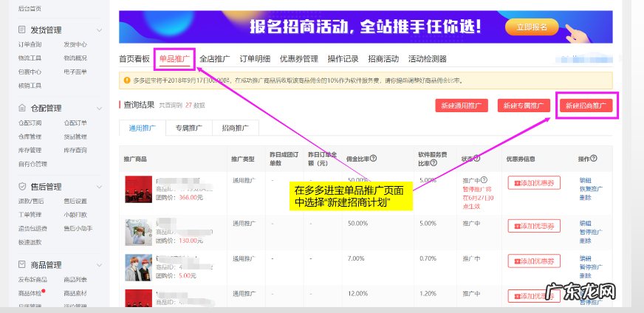Click the 售后管理 shield icon
This screenshot has width=644, height=313.
(22, 187)
